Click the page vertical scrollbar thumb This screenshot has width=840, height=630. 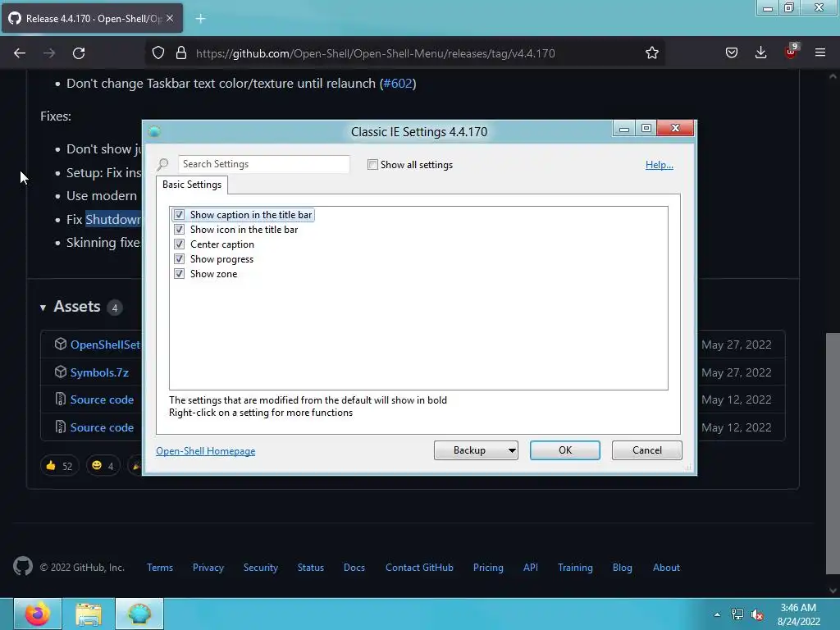pyautogui.click(x=833, y=453)
